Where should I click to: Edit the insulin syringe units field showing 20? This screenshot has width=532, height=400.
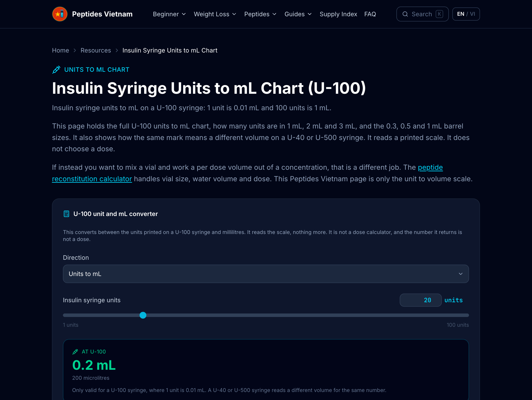pyautogui.click(x=420, y=300)
